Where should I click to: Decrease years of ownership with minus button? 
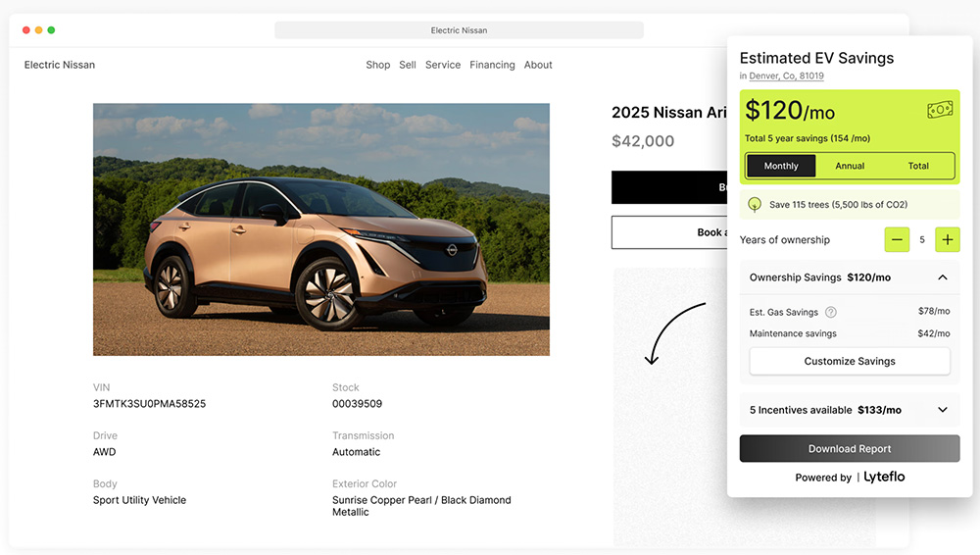coord(897,239)
